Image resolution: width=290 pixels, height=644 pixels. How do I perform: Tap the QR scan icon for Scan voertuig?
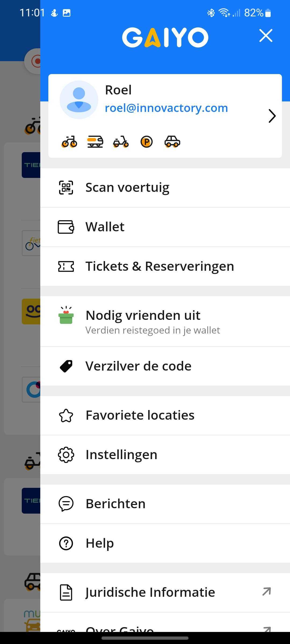coord(66,187)
